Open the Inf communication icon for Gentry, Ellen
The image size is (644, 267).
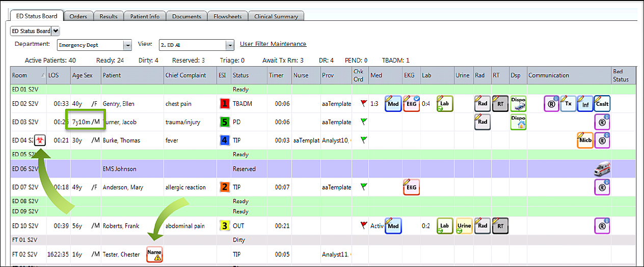tap(585, 104)
